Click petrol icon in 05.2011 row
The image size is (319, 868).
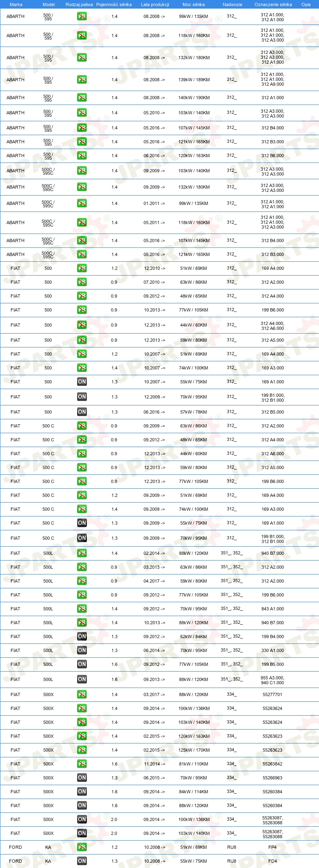point(82,223)
